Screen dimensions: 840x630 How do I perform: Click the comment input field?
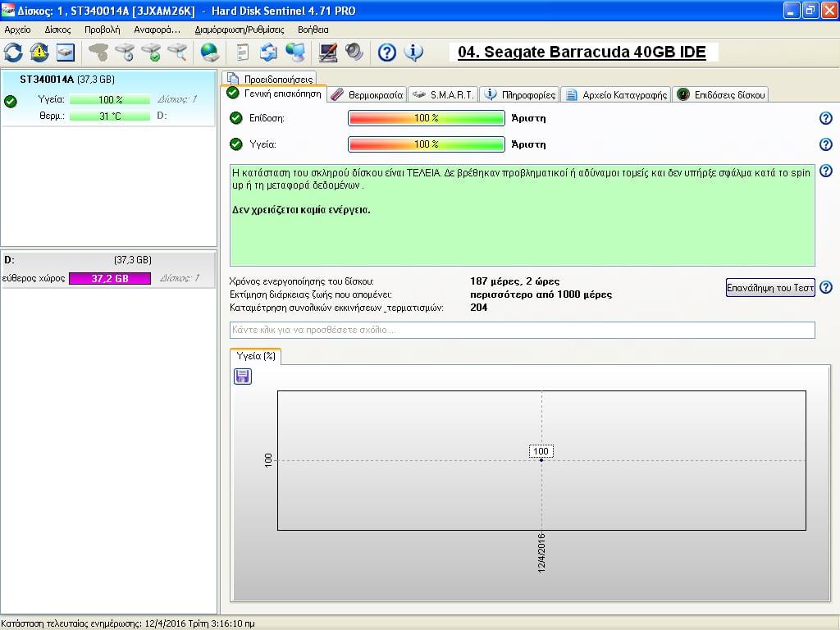click(523, 330)
